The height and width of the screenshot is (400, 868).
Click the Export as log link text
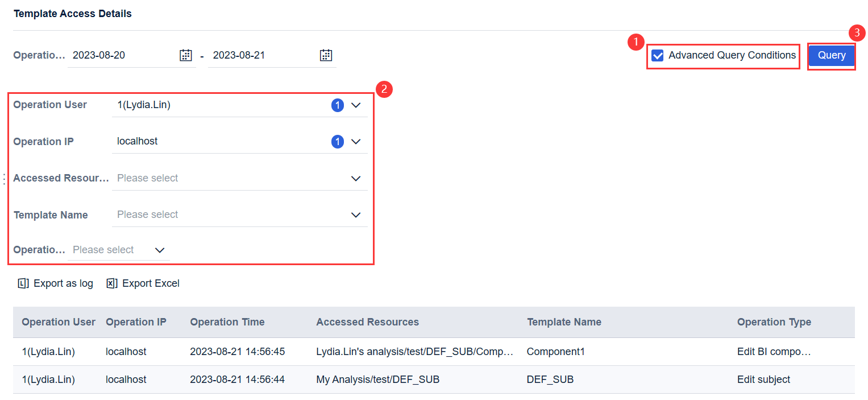point(63,283)
